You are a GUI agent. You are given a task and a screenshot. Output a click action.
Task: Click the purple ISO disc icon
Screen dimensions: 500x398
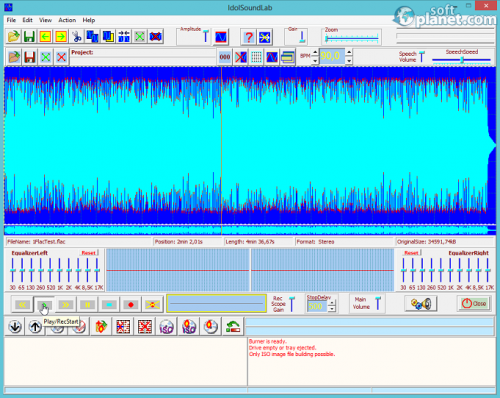pyautogui.click(x=166, y=327)
